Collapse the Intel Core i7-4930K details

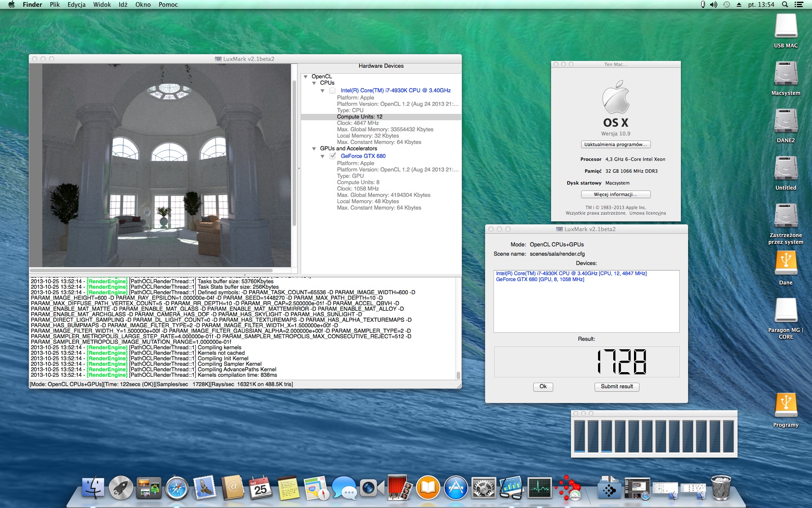coord(322,91)
